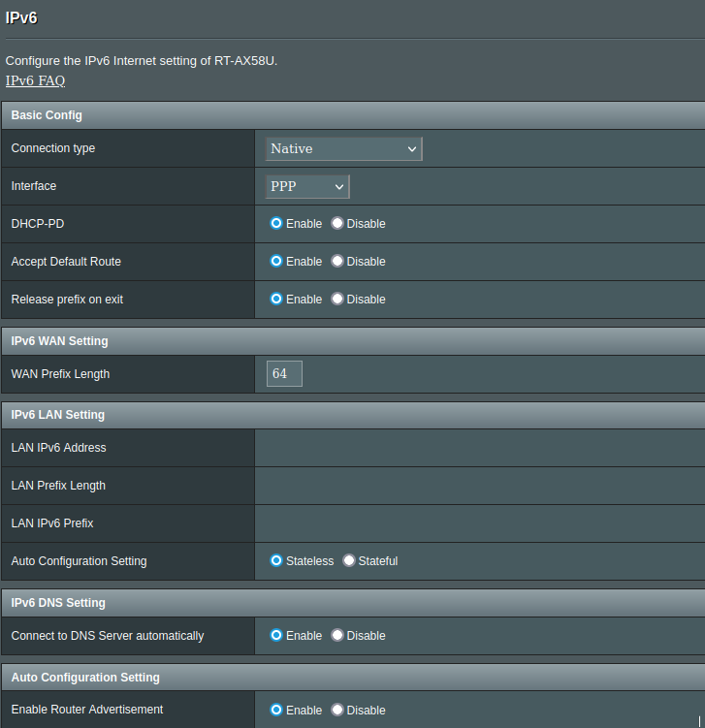This screenshot has height=728, width=705.
Task: Disable Accept Default Route
Action: tap(337, 262)
